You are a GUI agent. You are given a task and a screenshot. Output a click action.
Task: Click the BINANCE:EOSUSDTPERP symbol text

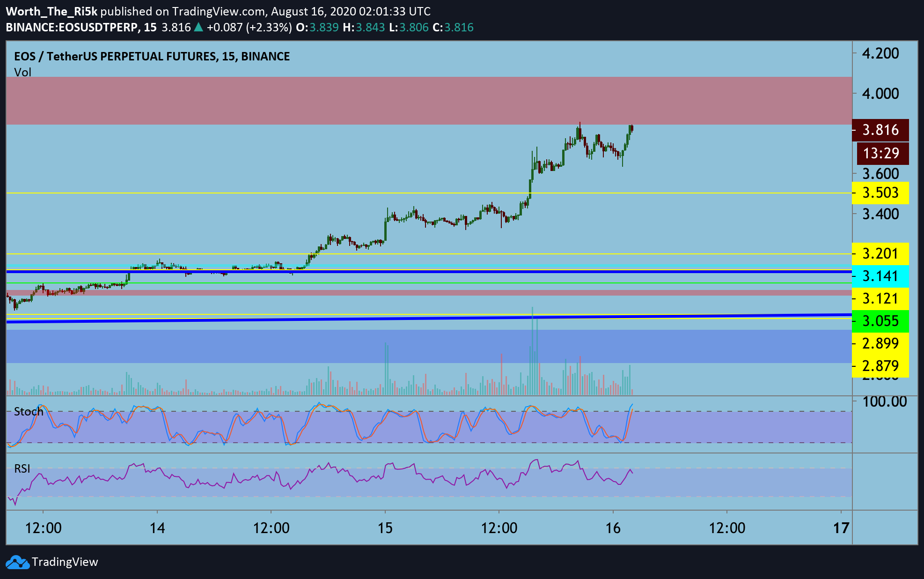pos(73,27)
